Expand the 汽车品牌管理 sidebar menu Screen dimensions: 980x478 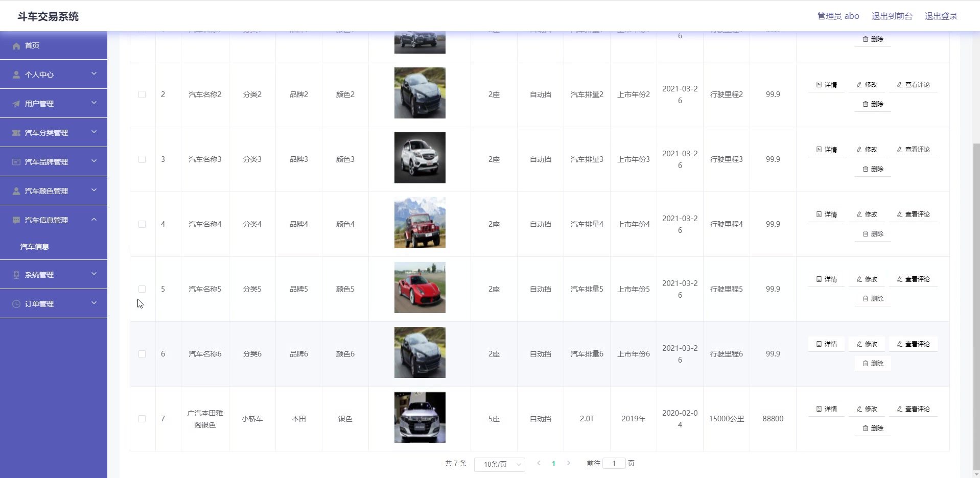coord(54,162)
